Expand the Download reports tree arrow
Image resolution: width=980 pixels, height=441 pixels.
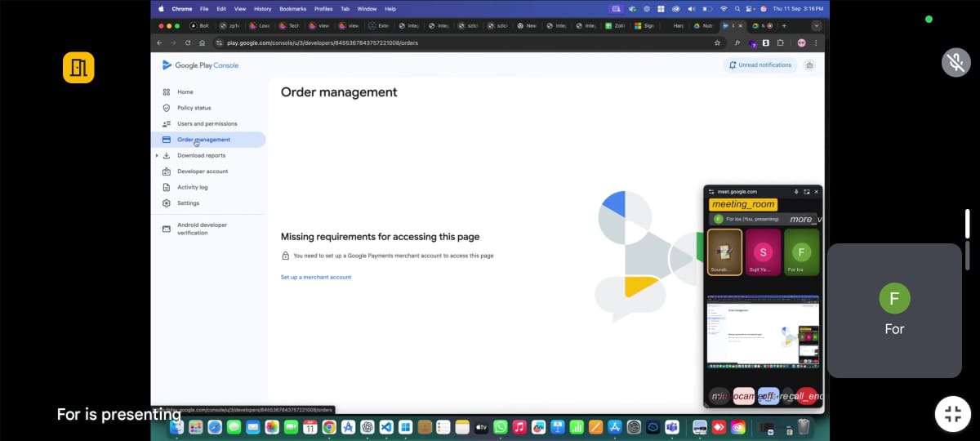click(157, 155)
